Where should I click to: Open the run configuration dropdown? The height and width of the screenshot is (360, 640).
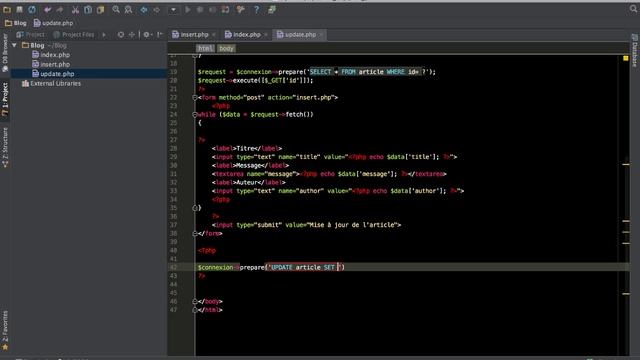173,9
